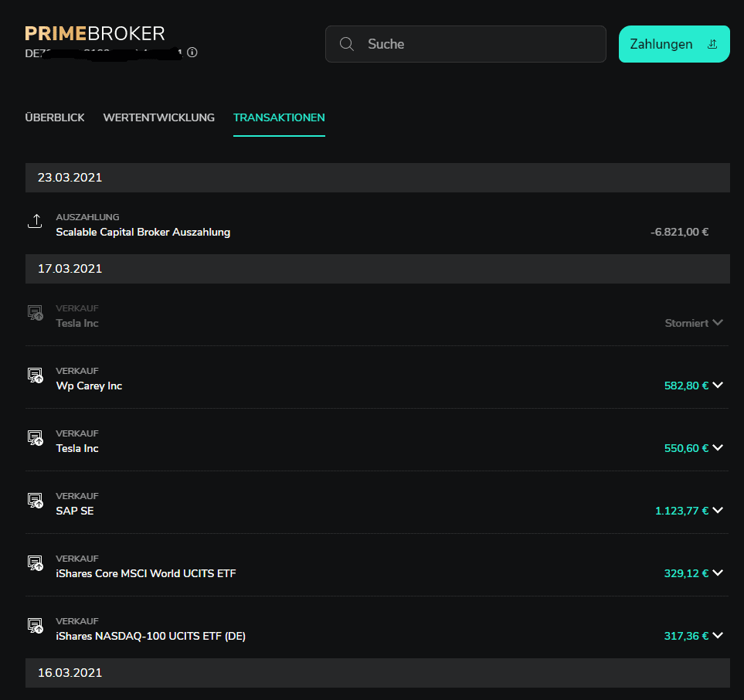Click the info icon beside the IBAN
The height and width of the screenshot is (700, 744).
[x=192, y=53]
